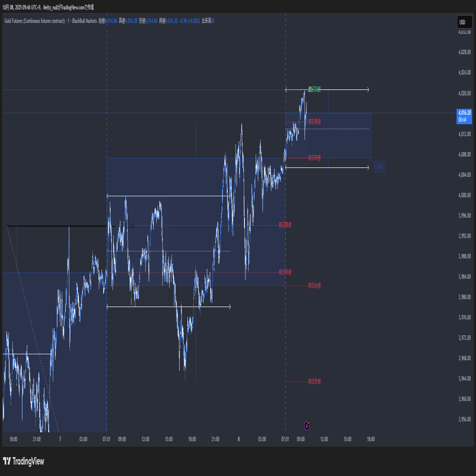Click the Gold Futures symbol title
Viewport: 476px width, 476px height.
(34, 21)
